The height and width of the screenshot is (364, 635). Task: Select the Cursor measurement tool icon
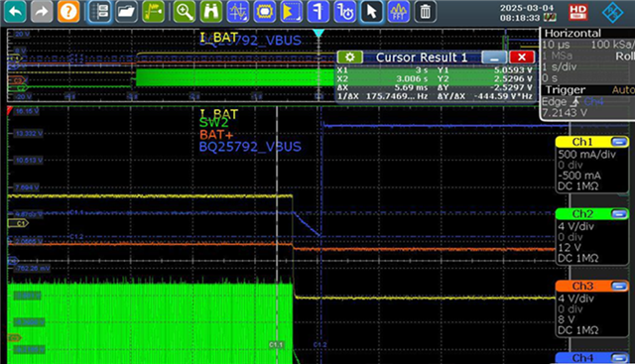[238, 11]
